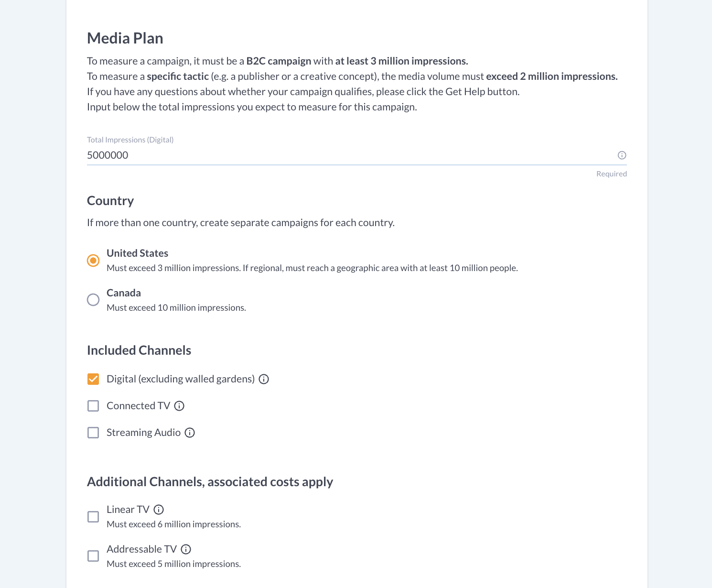Focus the Total Impressions (Digital) input field
This screenshot has height=588, width=712.
pyautogui.click(x=349, y=155)
